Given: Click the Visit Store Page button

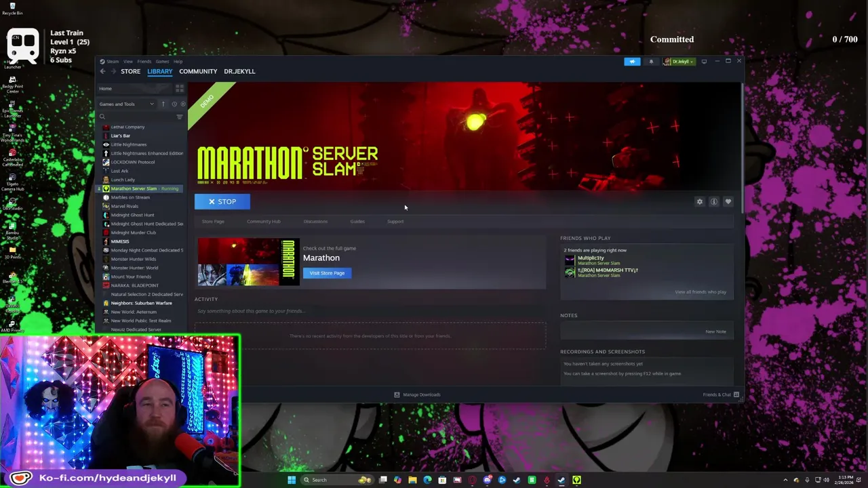Looking at the screenshot, I should [327, 273].
